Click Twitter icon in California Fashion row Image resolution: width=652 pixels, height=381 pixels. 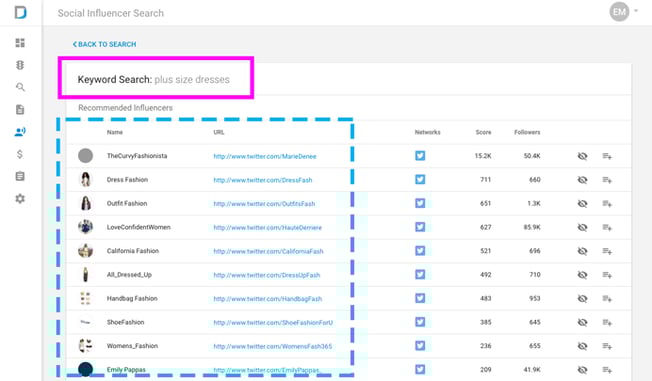point(420,250)
